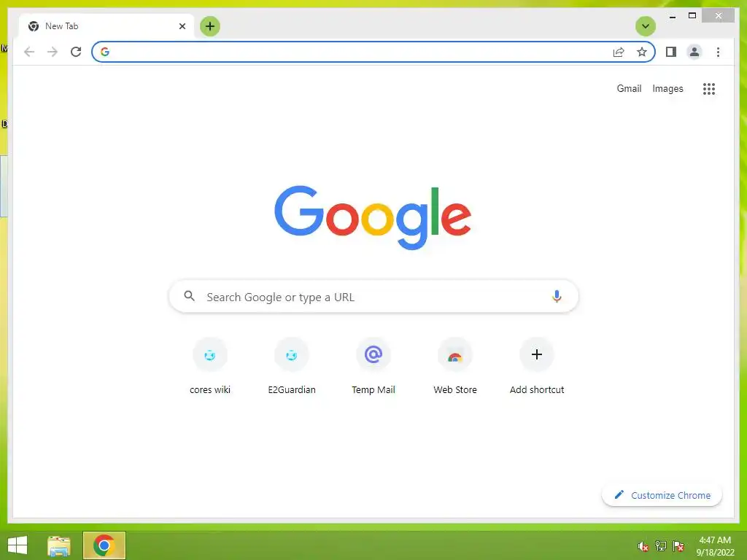Open the Action Center flag icon
The height and width of the screenshot is (560, 747).
(678, 546)
